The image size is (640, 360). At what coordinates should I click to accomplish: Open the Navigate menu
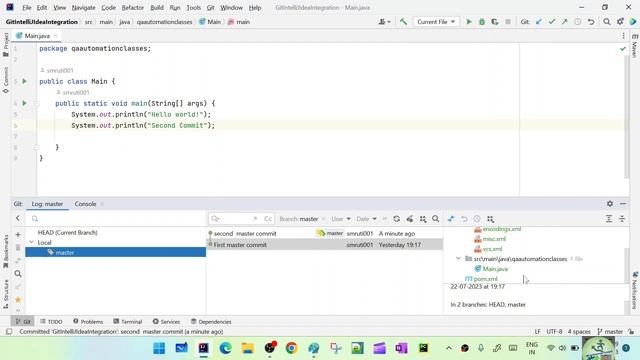(x=83, y=7)
